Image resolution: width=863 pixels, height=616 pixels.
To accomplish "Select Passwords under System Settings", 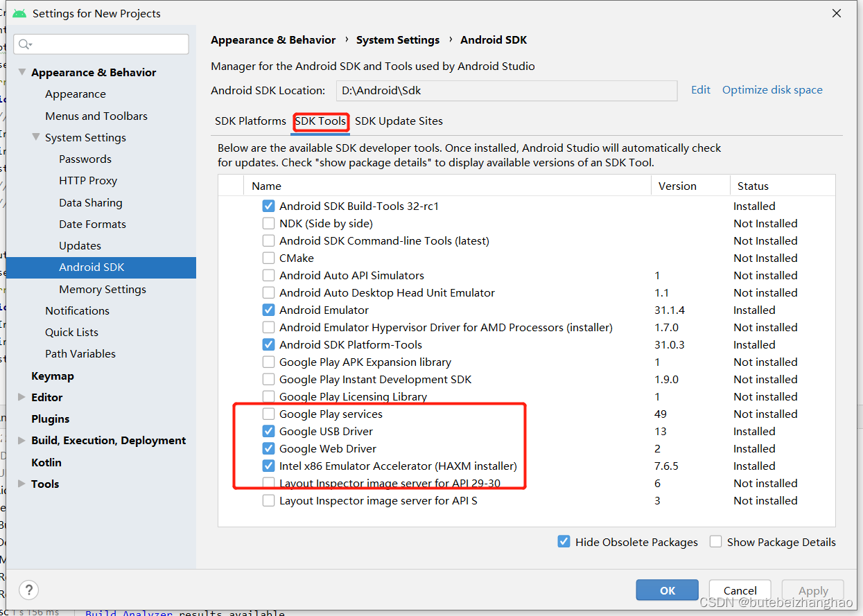I will pyautogui.click(x=85, y=159).
